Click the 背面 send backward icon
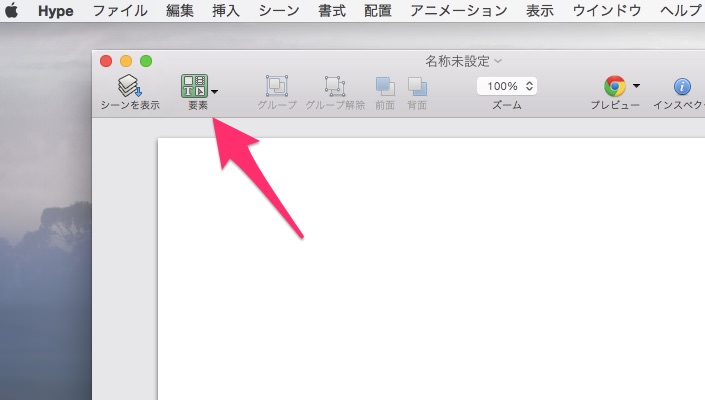Image resolution: width=705 pixels, height=400 pixels. pyautogui.click(x=417, y=86)
